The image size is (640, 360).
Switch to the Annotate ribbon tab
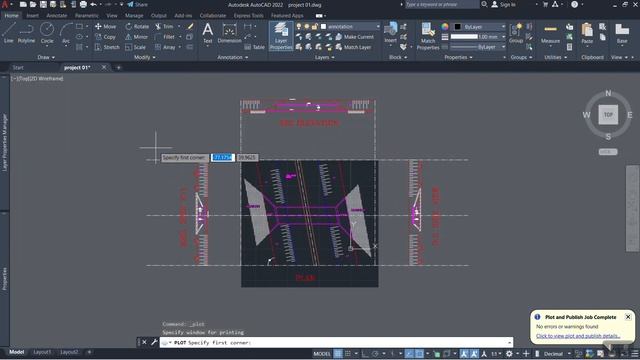coord(56,16)
